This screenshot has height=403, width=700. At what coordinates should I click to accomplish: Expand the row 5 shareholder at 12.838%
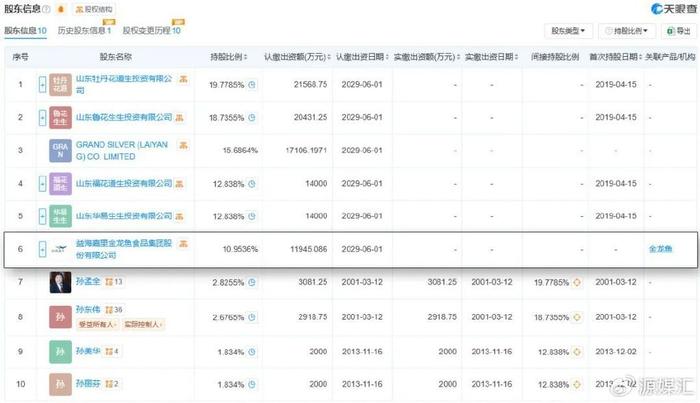42,216
